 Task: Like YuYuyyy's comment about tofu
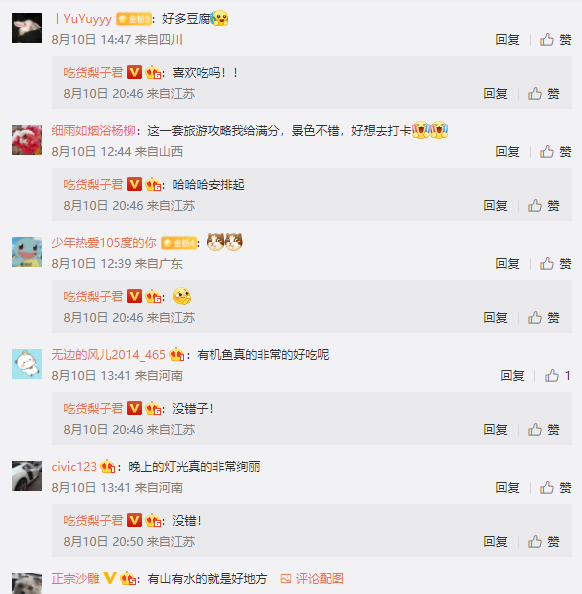click(555, 39)
